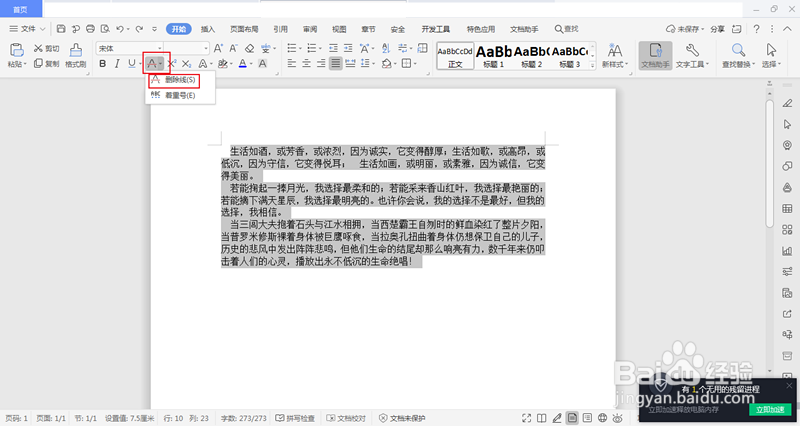
Task: Open 拼写检查 in status bar
Action: pos(295,418)
